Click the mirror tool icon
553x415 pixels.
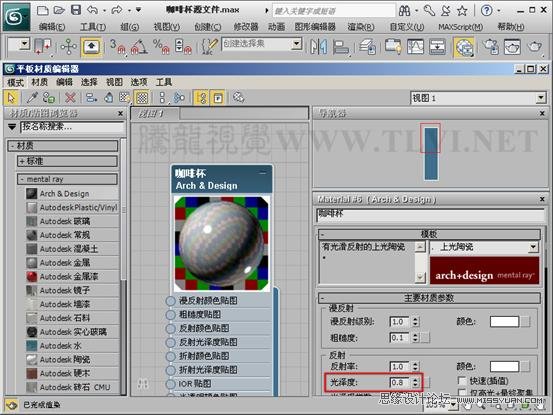(x=318, y=47)
